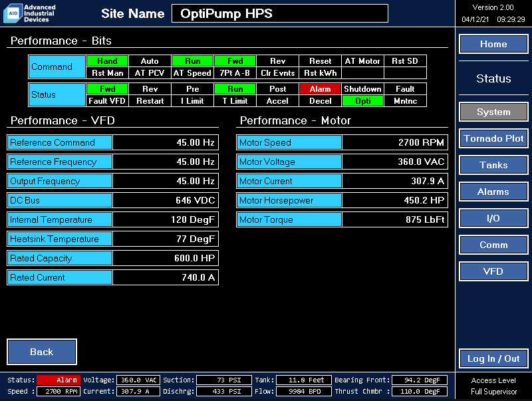Screen dimensions: 532x401
Task: Toggle the Reset command bit
Action: point(320,61)
